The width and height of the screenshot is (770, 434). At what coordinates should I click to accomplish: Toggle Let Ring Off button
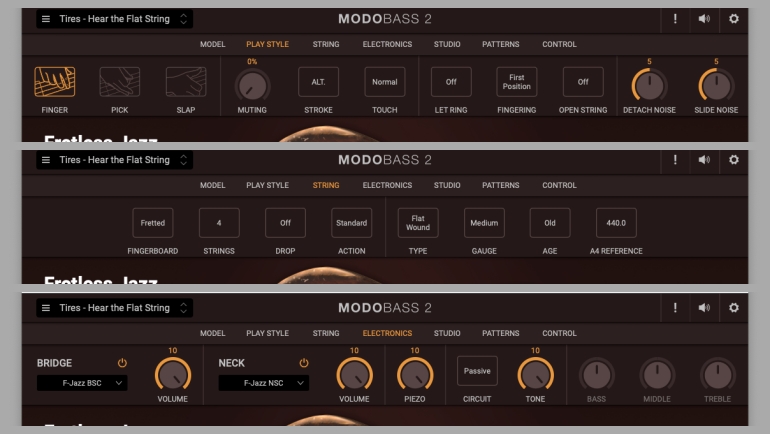click(451, 81)
